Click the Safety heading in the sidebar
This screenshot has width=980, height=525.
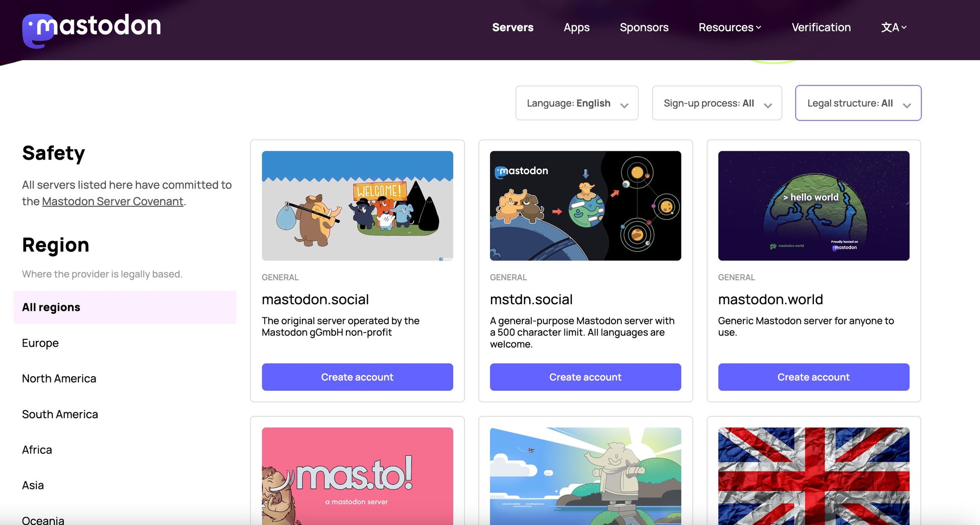53,153
